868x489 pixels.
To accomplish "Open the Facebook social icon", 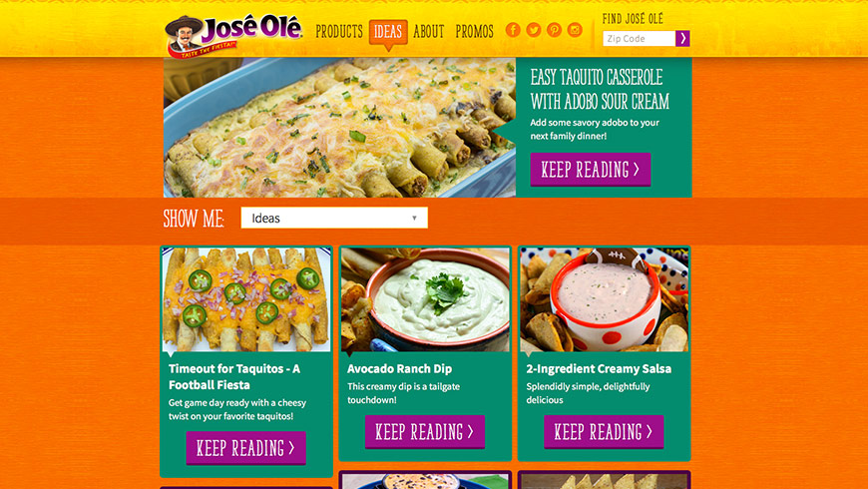I will coord(513,30).
